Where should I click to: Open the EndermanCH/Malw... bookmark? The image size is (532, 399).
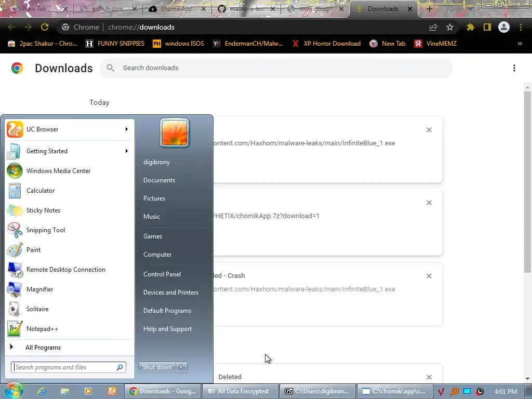pyautogui.click(x=248, y=44)
